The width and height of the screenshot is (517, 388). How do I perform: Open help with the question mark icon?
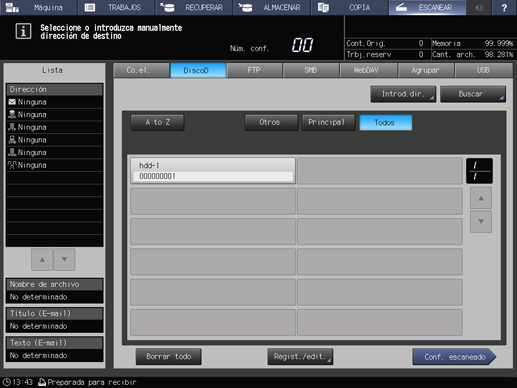(504, 7)
